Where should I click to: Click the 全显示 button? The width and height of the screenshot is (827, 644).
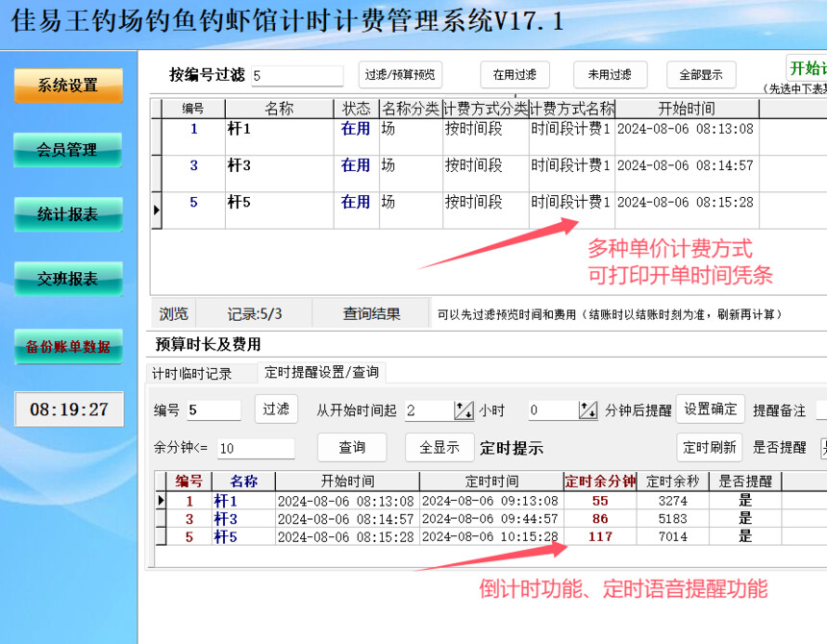coord(439,447)
